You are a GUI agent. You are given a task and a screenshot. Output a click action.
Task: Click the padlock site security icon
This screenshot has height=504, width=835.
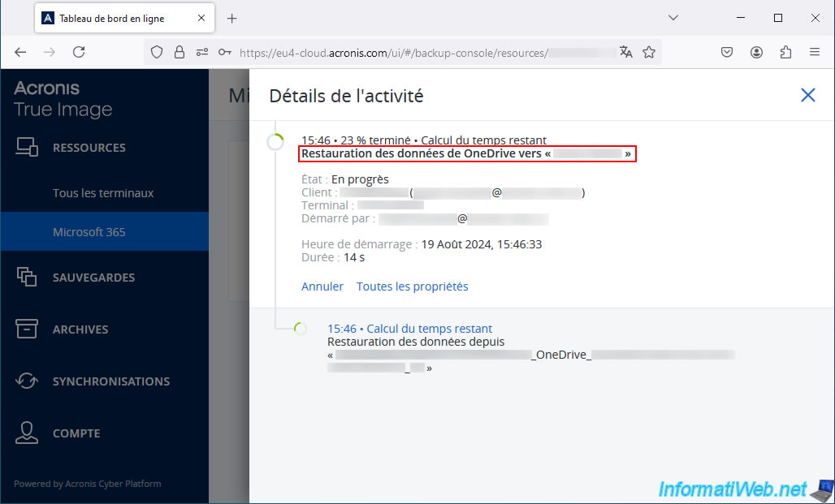pos(180,52)
